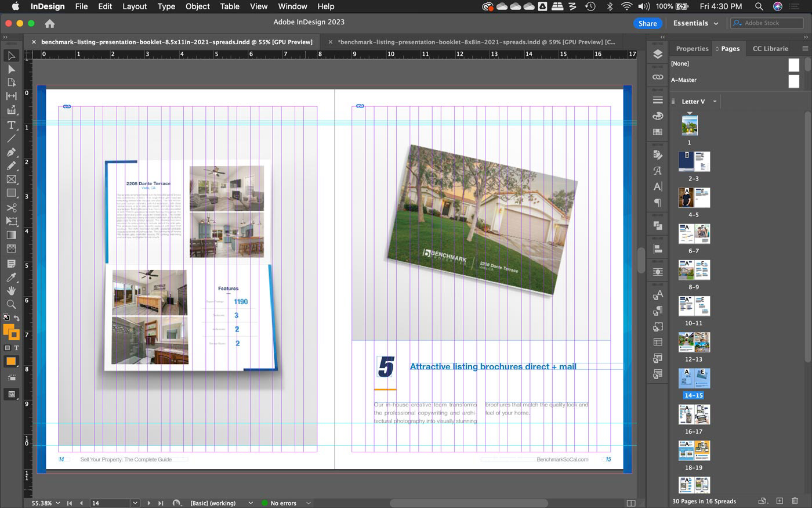Swap fill and stroke colors
Screen dimensions: 812x508
pyautogui.click(x=17, y=318)
